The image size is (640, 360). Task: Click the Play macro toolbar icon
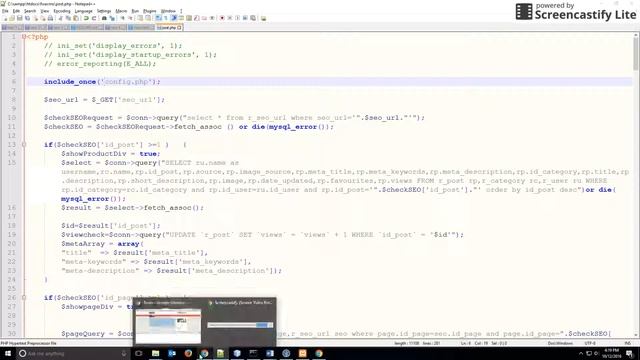point(237,18)
